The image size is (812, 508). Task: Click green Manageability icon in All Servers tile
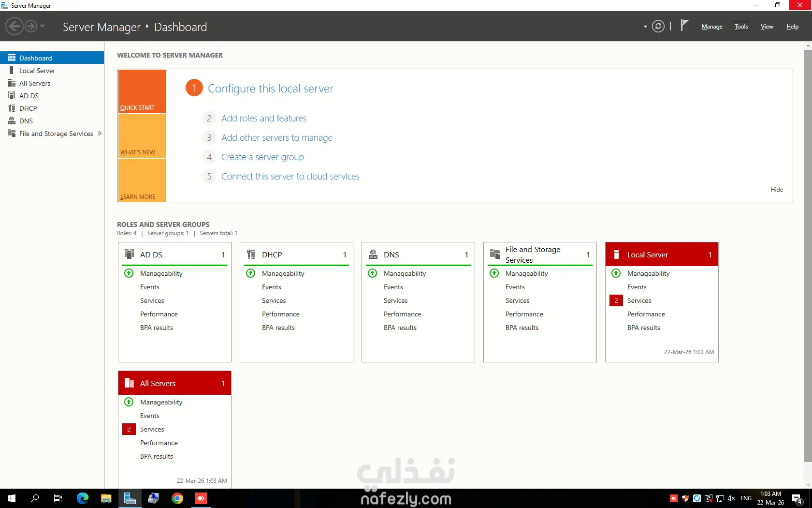pos(129,402)
